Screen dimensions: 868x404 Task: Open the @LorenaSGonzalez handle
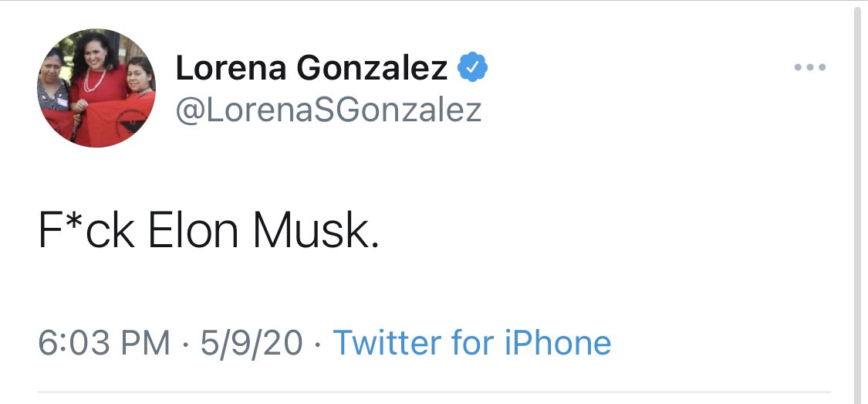[328, 110]
